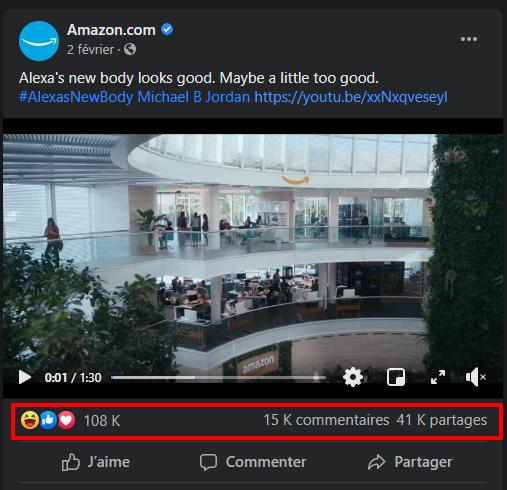Viewport: 507px width, 490px height.
Task: Show the 41 K partages list
Action: point(442,420)
